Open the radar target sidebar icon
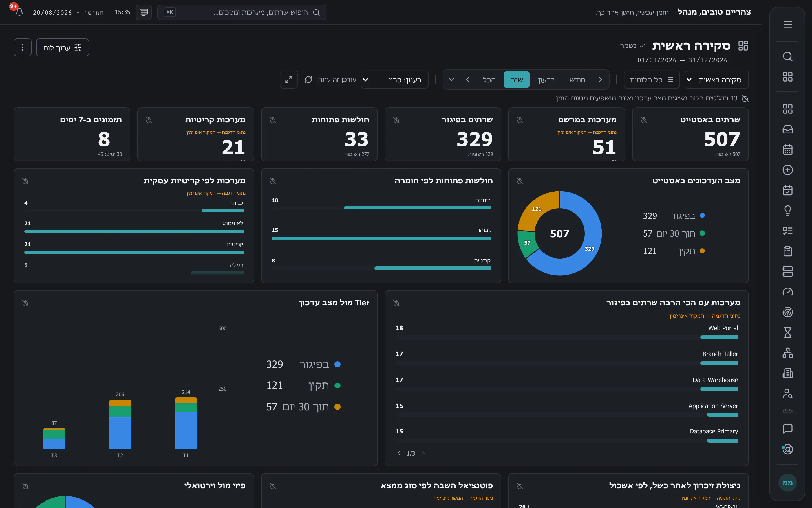Screen dimensions: 812x508 tap(787, 312)
